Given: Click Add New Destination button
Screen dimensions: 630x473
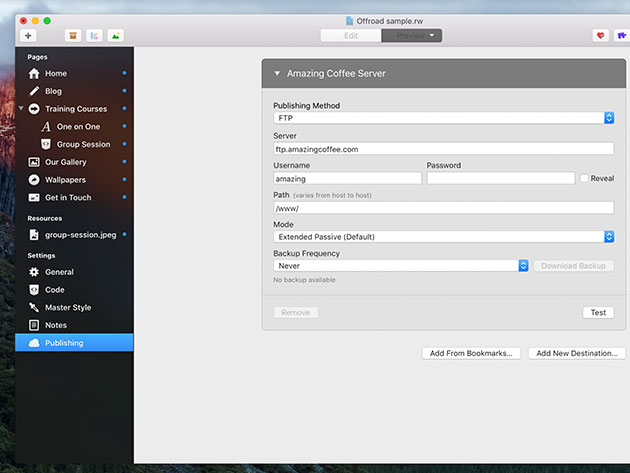Looking at the screenshot, I should click(577, 353).
